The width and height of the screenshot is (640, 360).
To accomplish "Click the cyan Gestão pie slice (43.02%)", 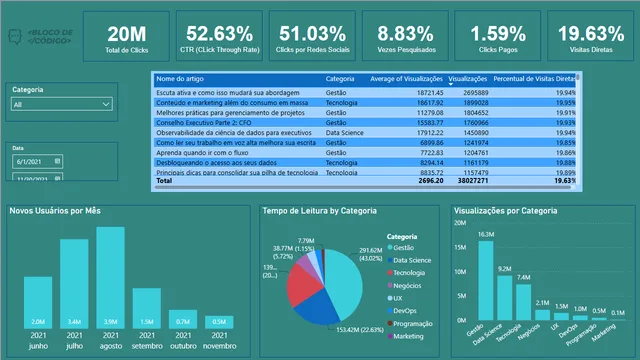I will click(345, 282).
